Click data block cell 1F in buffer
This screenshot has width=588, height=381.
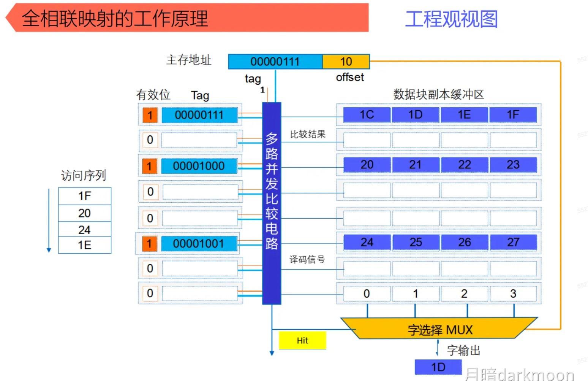513,115
